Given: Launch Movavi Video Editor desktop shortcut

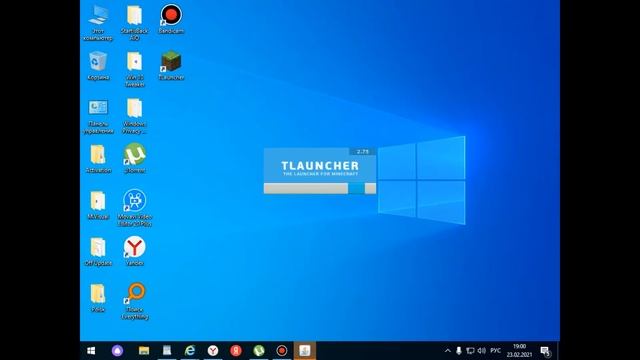Looking at the screenshot, I should [x=134, y=208].
